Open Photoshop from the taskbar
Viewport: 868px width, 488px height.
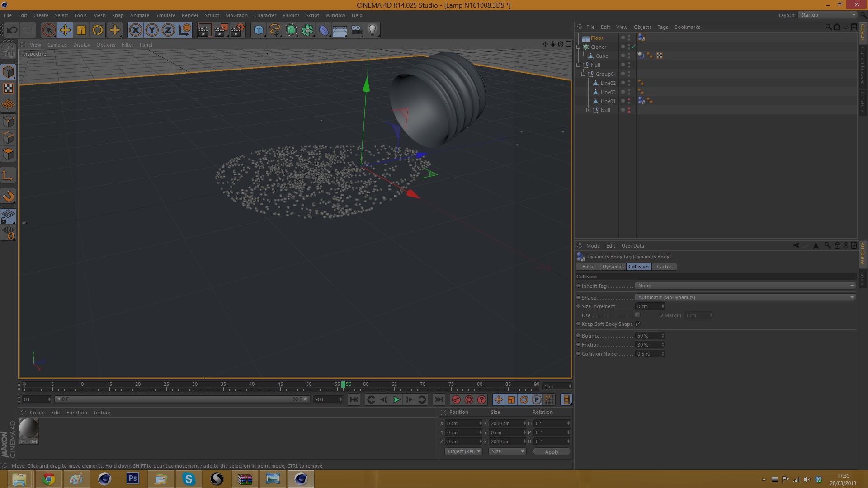pos(132,479)
